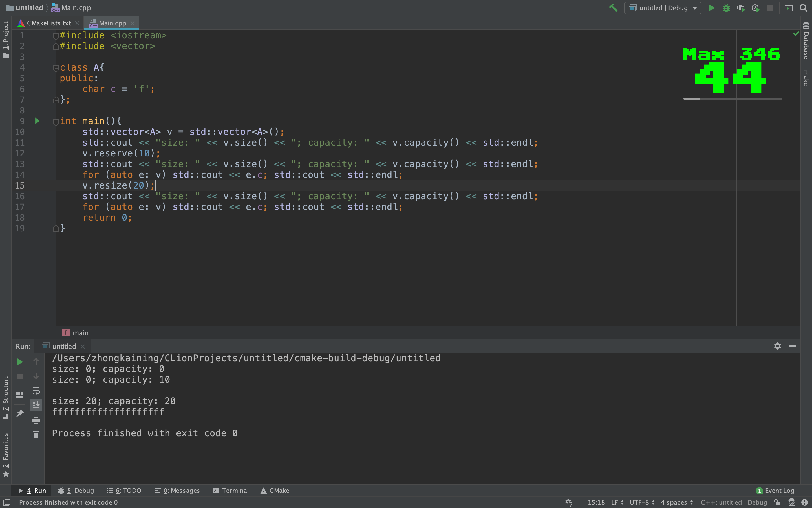Open the Terminal tool window

click(x=231, y=491)
